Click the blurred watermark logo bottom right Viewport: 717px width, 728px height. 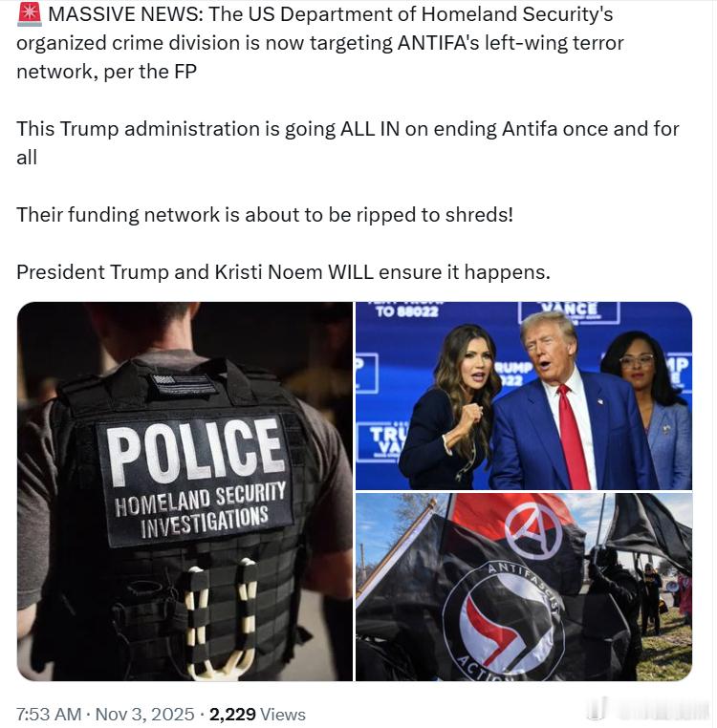tap(647, 710)
